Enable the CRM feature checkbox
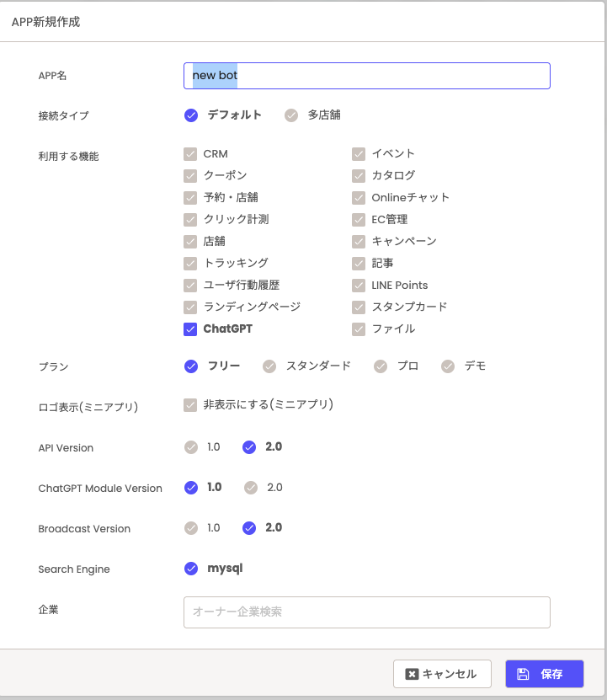607x700 pixels. click(190, 154)
